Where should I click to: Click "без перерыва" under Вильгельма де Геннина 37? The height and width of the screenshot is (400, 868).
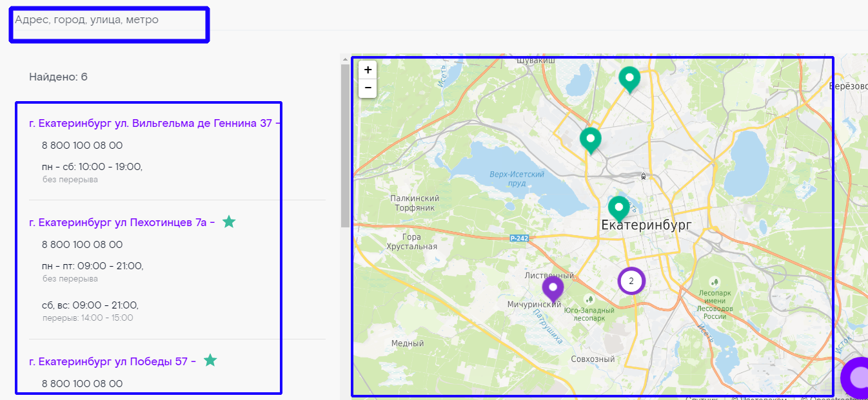(70, 180)
